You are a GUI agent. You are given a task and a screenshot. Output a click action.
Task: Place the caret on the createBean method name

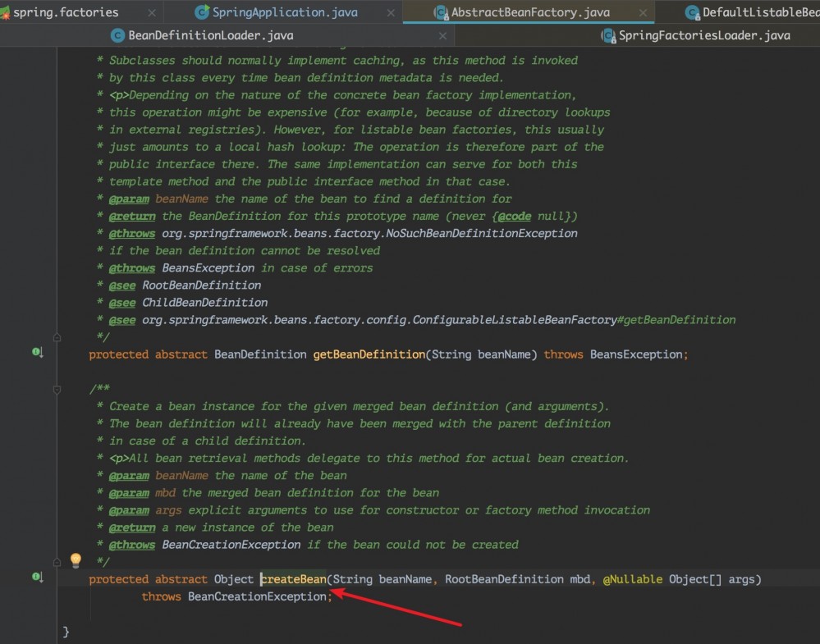click(292, 578)
